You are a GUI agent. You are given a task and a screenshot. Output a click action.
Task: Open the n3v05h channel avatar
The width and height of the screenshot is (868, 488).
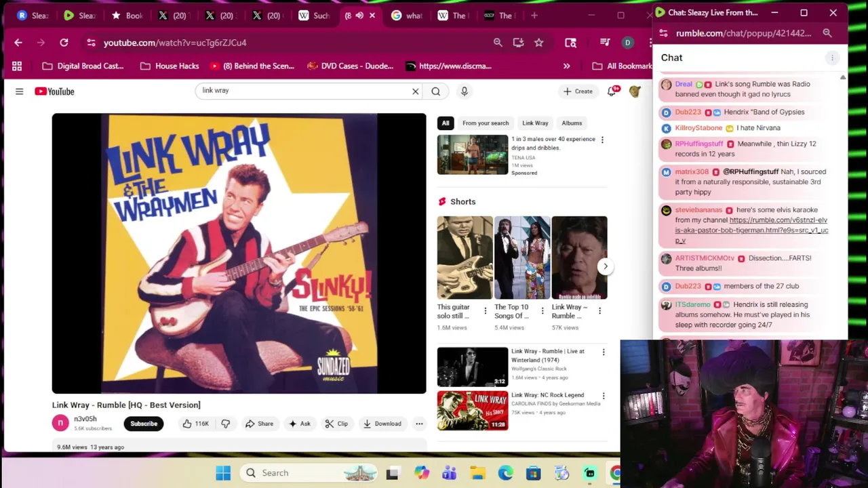(x=60, y=424)
